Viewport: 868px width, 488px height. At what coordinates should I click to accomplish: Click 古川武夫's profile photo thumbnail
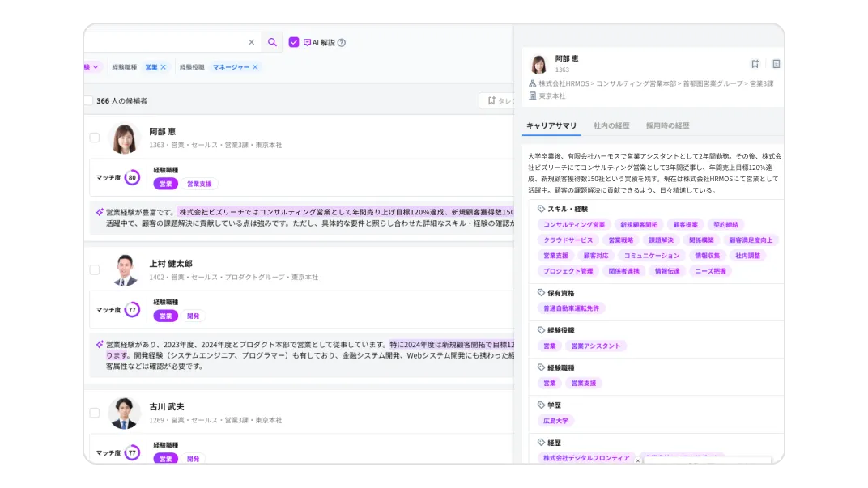124,414
